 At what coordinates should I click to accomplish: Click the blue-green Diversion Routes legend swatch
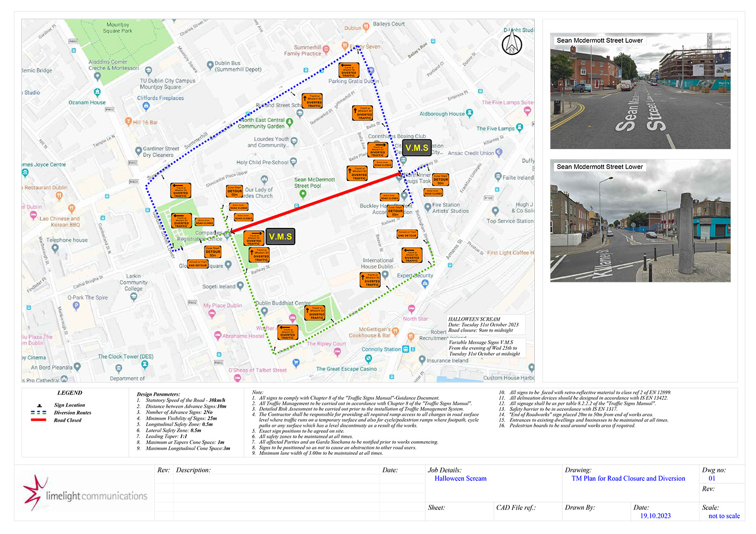pyautogui.click(x=39, y=412)
